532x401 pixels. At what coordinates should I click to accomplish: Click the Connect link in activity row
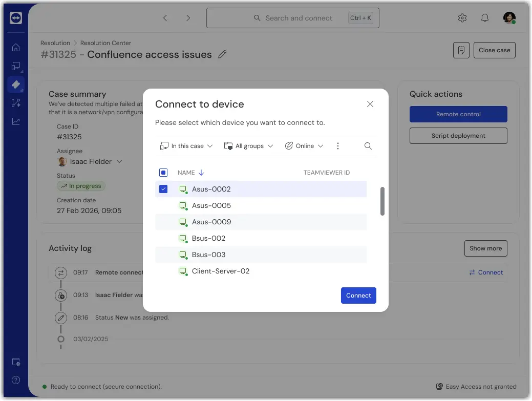[486, 272]
